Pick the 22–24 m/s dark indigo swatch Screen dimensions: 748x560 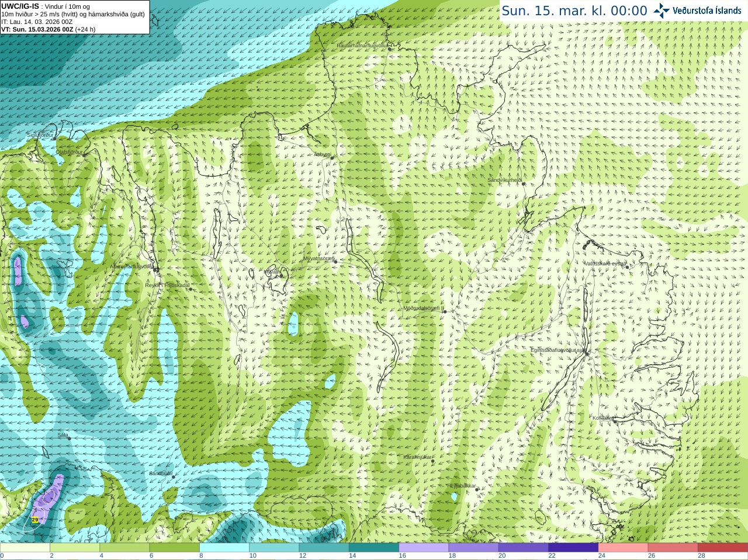tap(573, 548)
